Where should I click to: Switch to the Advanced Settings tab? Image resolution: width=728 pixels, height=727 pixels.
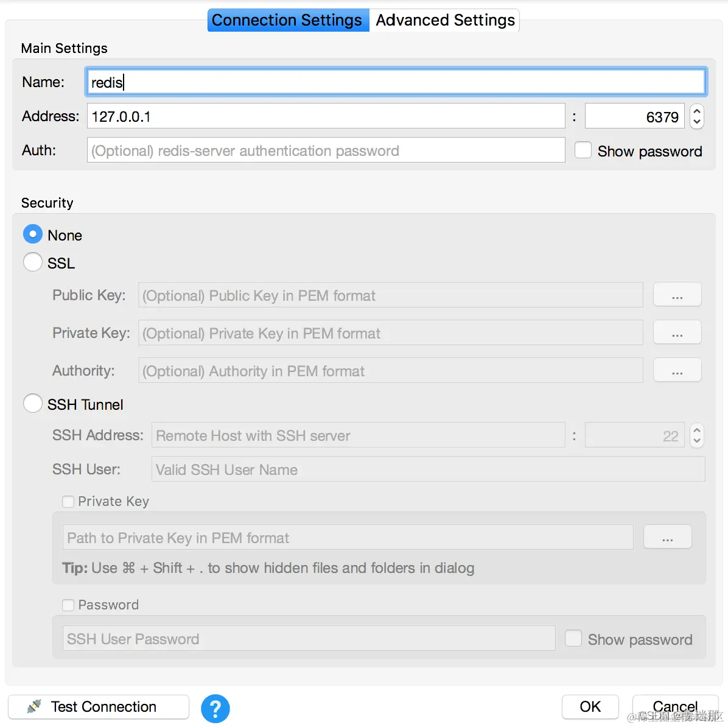[445, 20]
